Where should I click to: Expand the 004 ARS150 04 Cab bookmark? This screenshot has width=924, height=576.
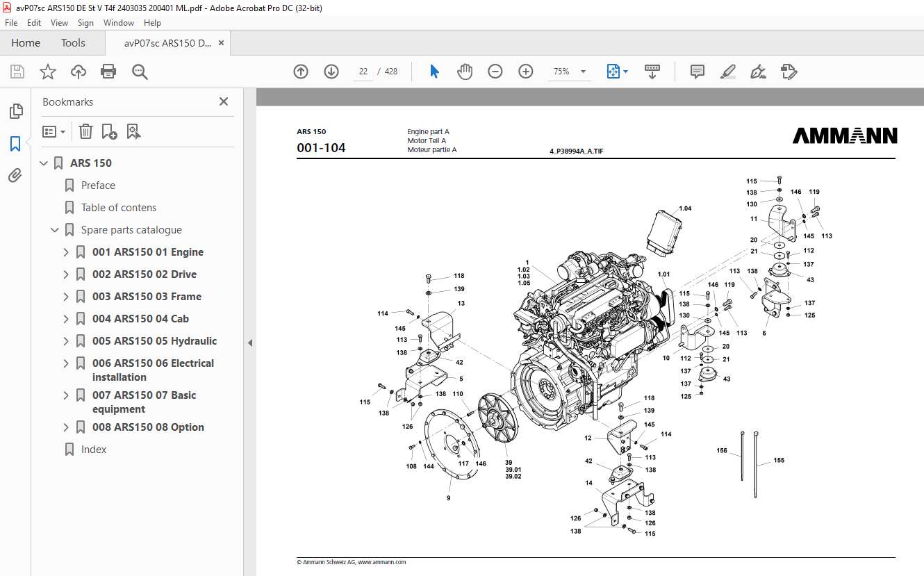click(x=66, y=319)
